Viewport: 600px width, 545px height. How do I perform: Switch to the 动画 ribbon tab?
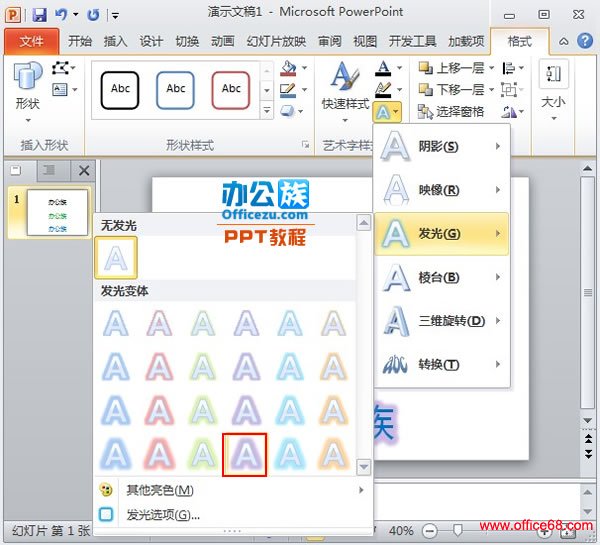(x=222, y=41)
